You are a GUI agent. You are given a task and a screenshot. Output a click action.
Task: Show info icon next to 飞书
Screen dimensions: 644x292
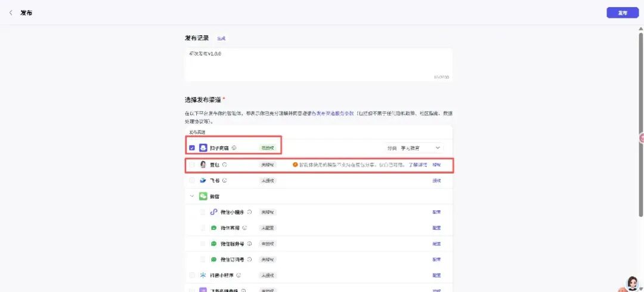point(225,180)
